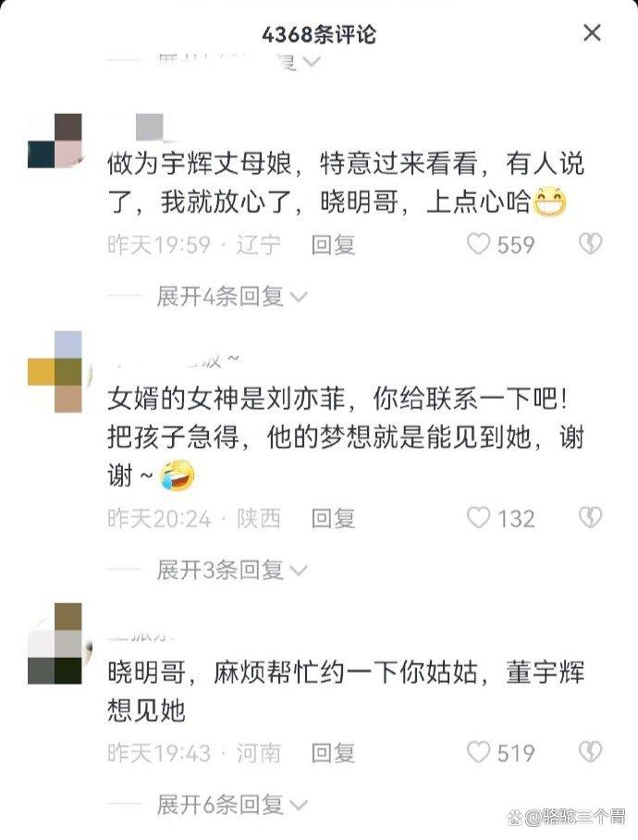Open avatar of the 晓明哥 姑姑 commenter

point(55,643)
